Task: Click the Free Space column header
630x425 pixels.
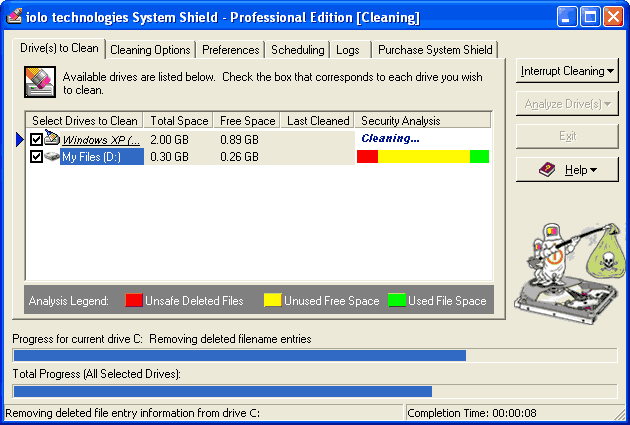Action: [247, 121]
